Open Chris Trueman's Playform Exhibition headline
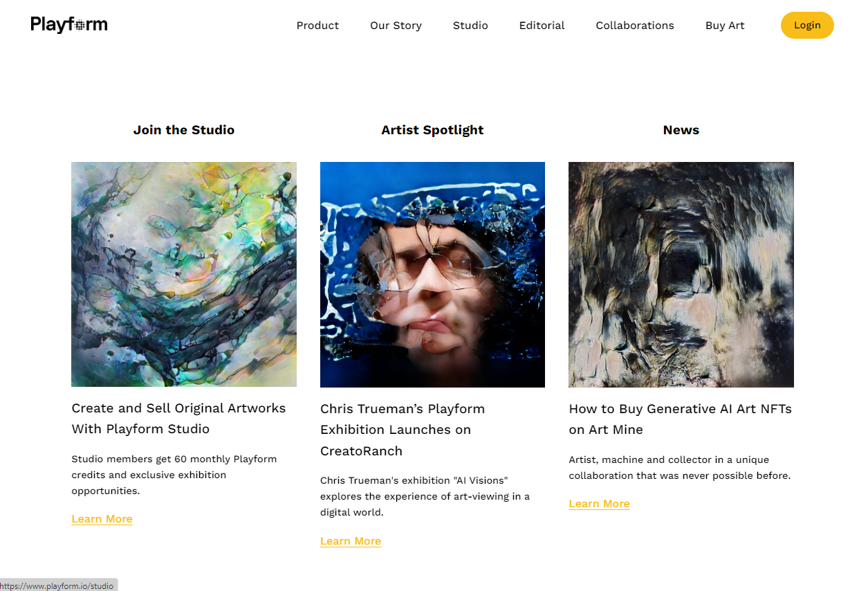This screenshot has height=591, width=868. pyautogui.click(x=403, y=430)
